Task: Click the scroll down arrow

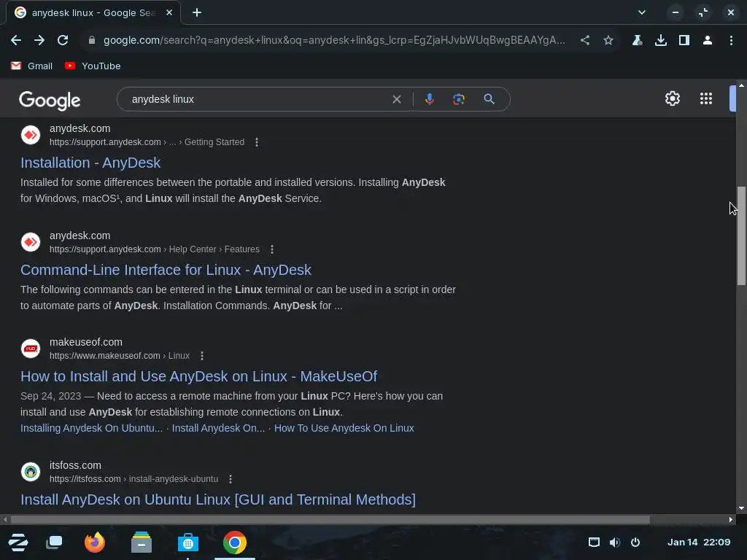Action: [x=741, y=508]
